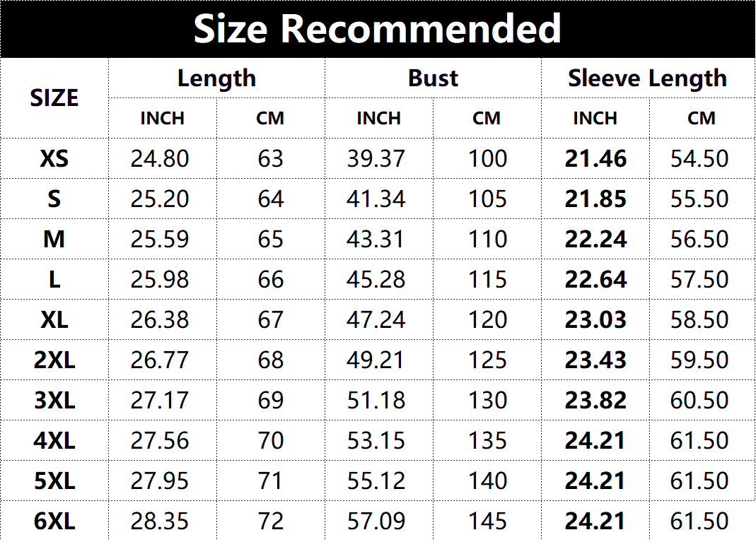The image size is (756, 542).
Task: Click the 57.50 sleeve CM cell
Action: click(699, 279)
